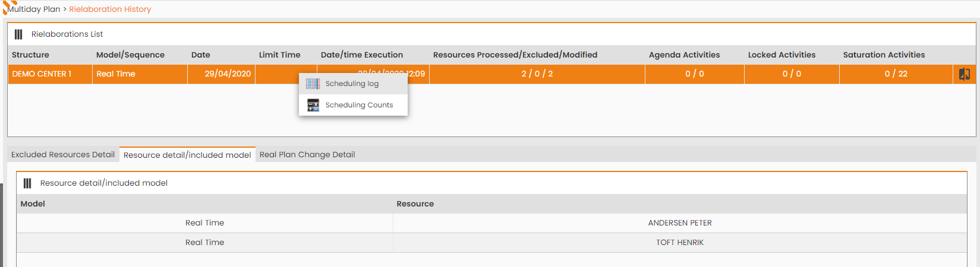
Task: Go to the Multiday Plan breadcrumb
Action: [33, 9]
